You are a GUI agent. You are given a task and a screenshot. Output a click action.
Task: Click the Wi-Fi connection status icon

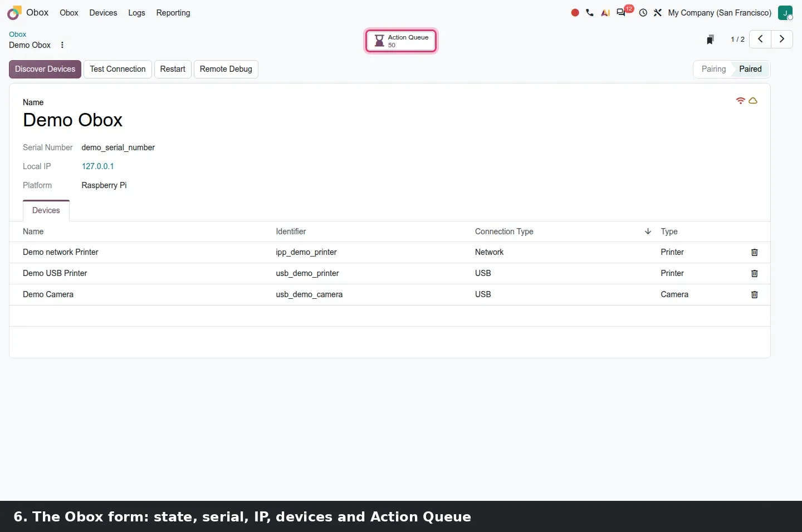[741, 101]
